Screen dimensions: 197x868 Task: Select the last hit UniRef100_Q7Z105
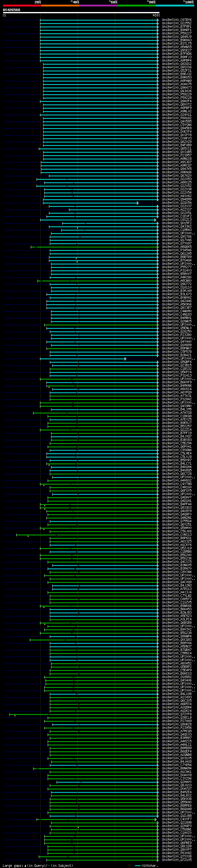pos(176,860)
